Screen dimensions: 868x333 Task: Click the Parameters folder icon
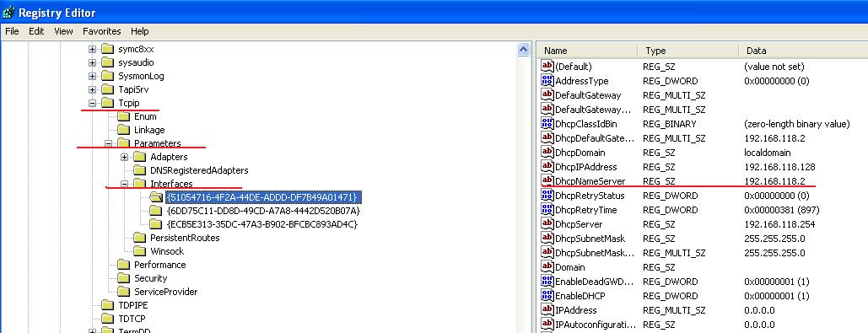[x=124, y=143]
